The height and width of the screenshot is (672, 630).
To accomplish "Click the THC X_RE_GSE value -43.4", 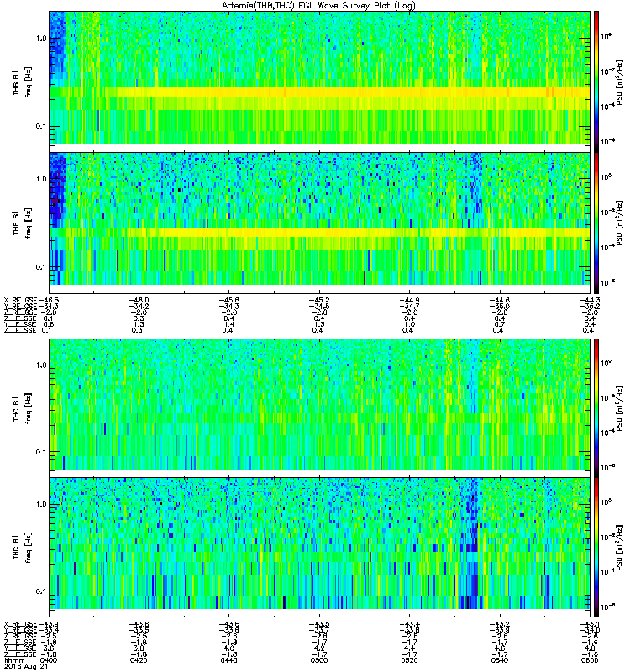I will click(x=410, y=624).
